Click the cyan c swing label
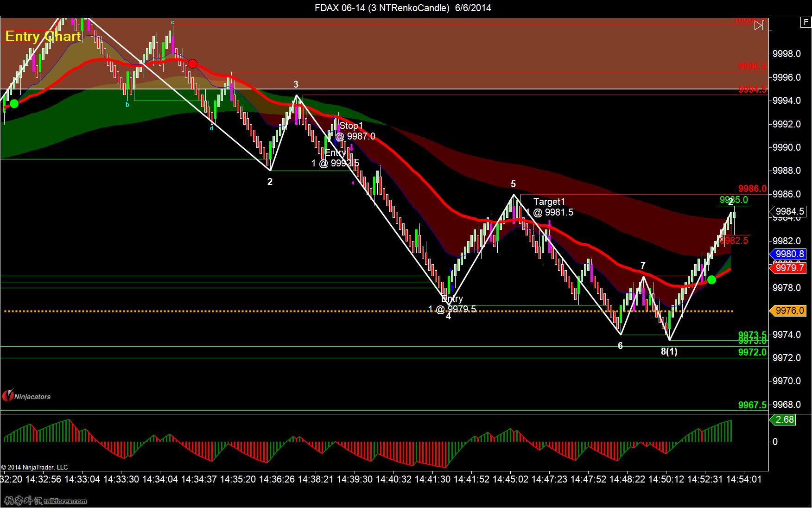Viewport: 812px width, 508px height. tap(172, 22)
